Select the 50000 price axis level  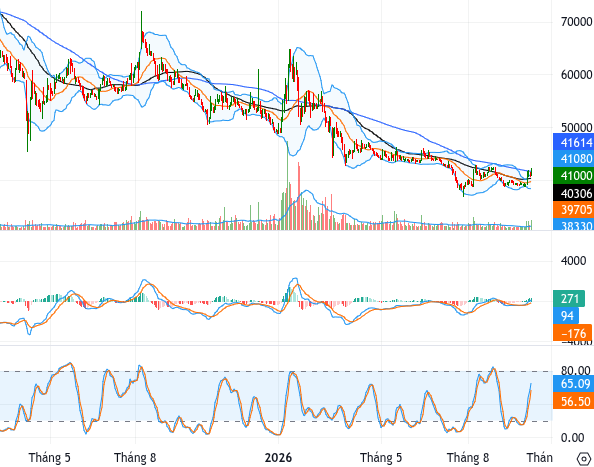(x=576, y=127)
